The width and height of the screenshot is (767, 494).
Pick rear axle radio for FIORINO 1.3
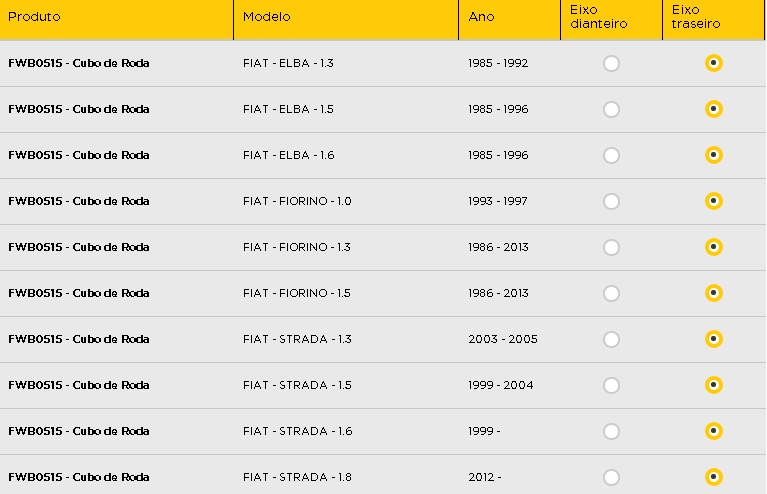tap(714, 247)
